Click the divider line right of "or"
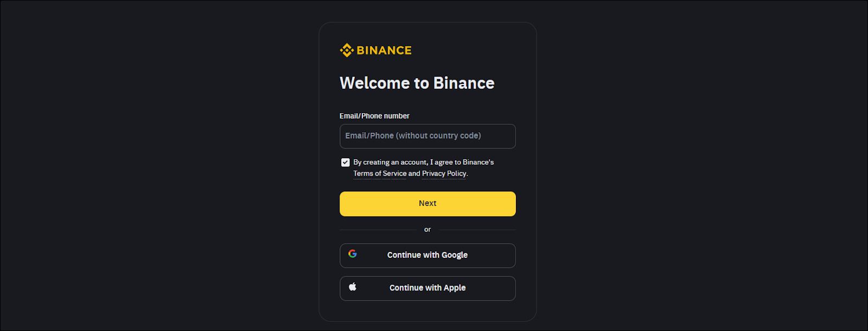 (477, 230)
